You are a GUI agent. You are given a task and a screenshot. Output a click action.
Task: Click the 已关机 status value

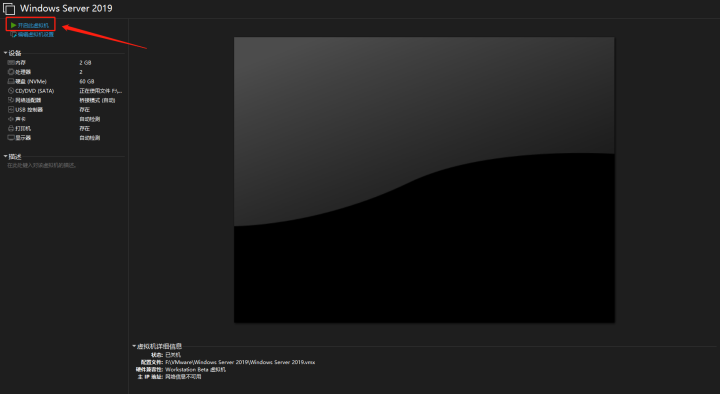point(173,355)
